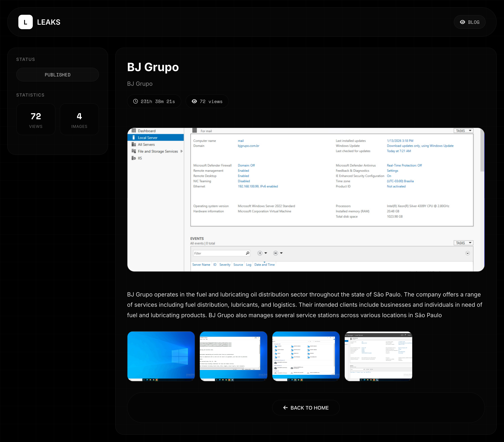Click the clock timer icon
The height and width of the screenshot is (442, 504).
[135, 101]
